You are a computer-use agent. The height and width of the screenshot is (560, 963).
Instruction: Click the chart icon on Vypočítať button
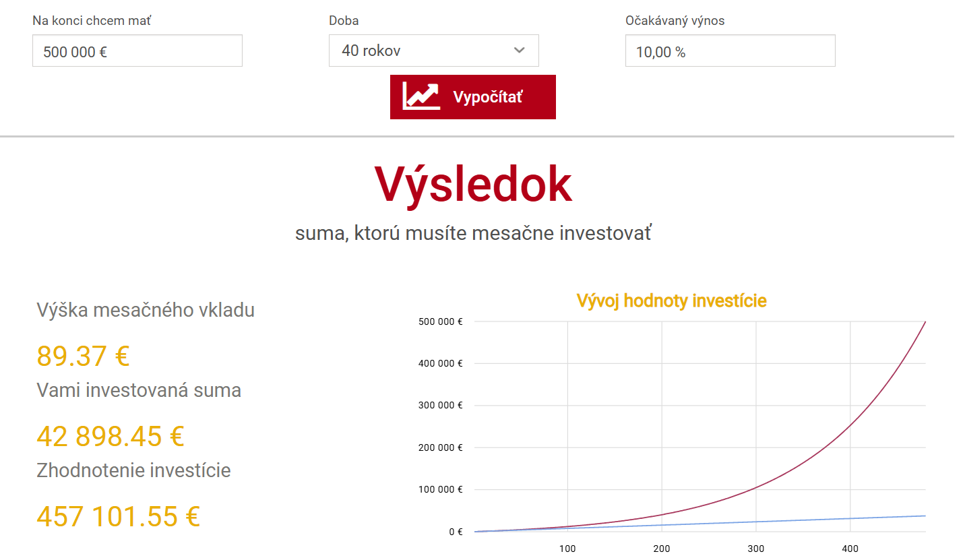[x=421, y=96]
